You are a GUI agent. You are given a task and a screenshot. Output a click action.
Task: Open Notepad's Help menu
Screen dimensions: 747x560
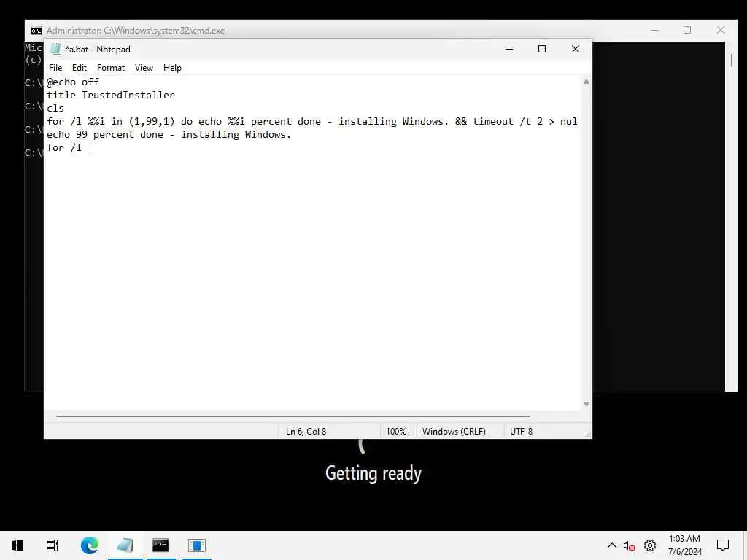click(x=172, y=68)
